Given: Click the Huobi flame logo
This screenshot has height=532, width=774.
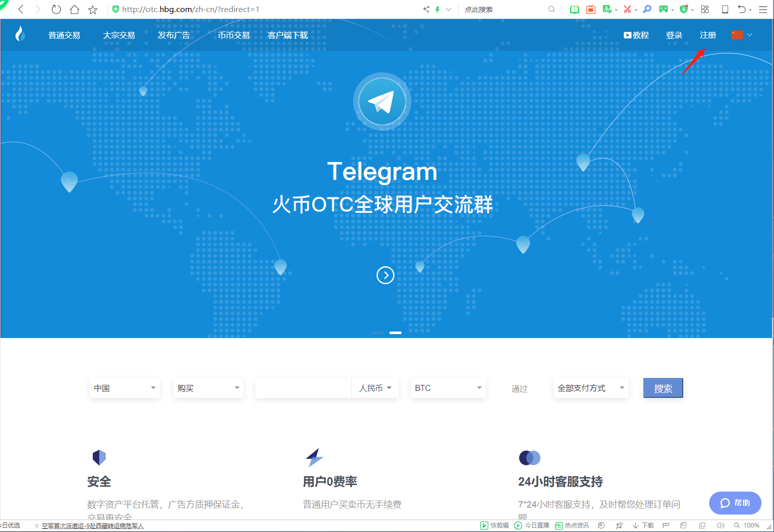Looking at the screenshot, I should [20, 34].
